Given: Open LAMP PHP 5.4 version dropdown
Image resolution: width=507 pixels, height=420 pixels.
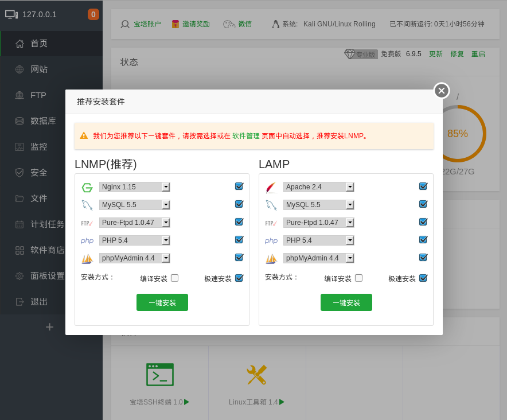Looking at the screenshot, I should 318,240.
